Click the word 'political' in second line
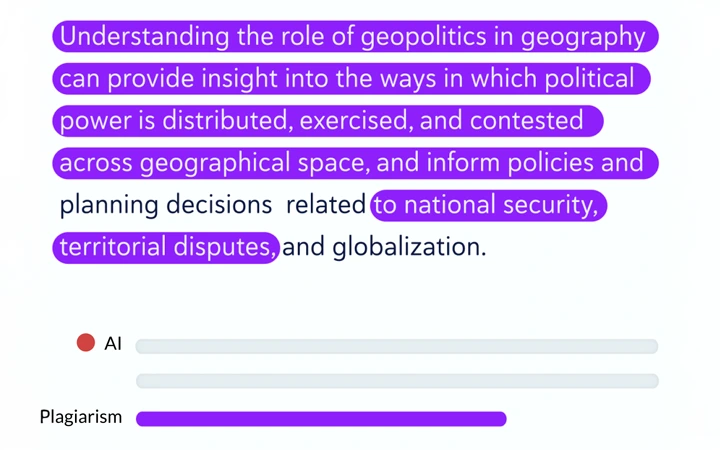Viewport: 720px width, 450px height. tap(590, 79)
